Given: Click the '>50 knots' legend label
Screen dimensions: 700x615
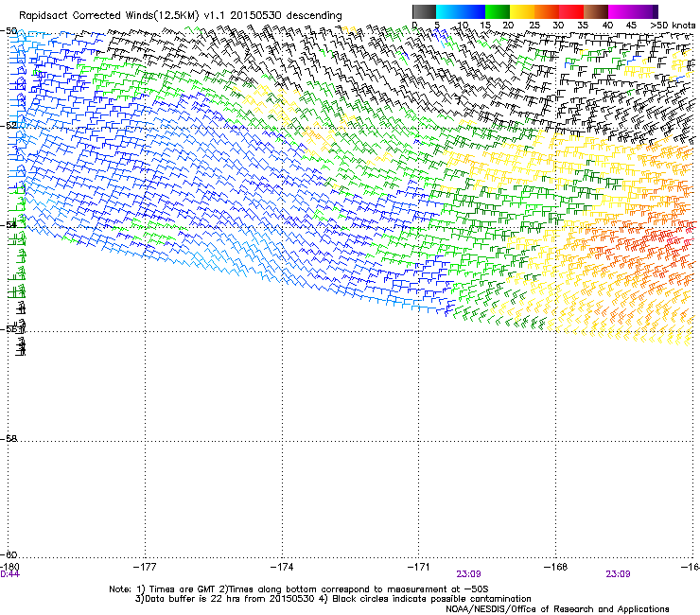Looking at the screenshot, I should tap(673, 25).
